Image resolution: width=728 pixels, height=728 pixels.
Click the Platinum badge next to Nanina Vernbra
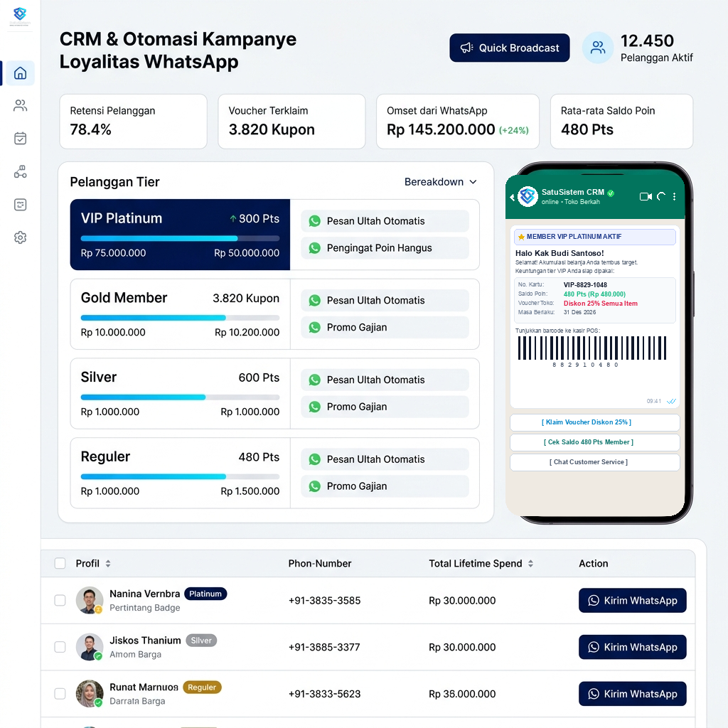(x=205, y=594)
